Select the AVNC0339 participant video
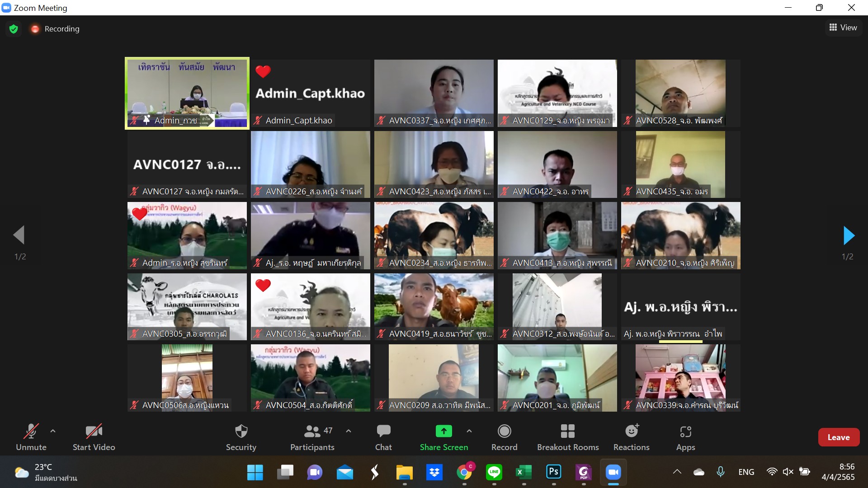The height and width of the screenshot is (488, 868). [x=681, y=378]
